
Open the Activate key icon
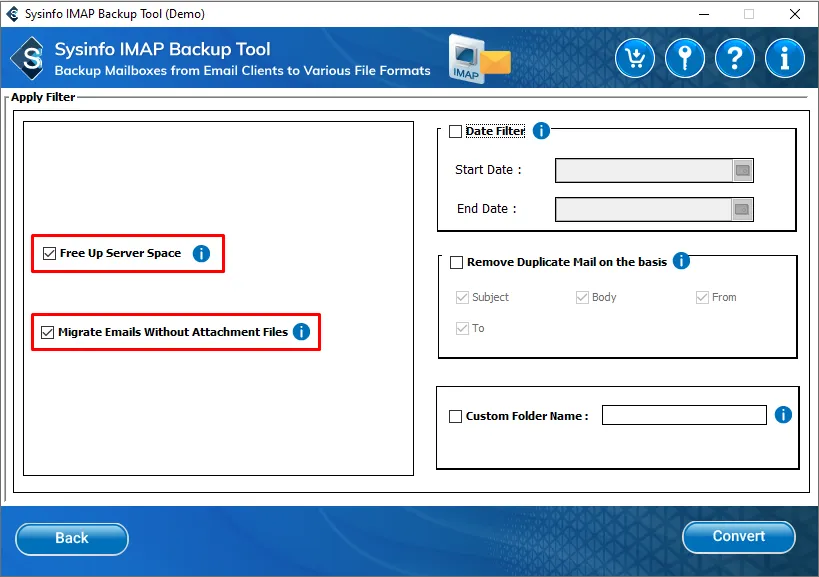[685, 58]
